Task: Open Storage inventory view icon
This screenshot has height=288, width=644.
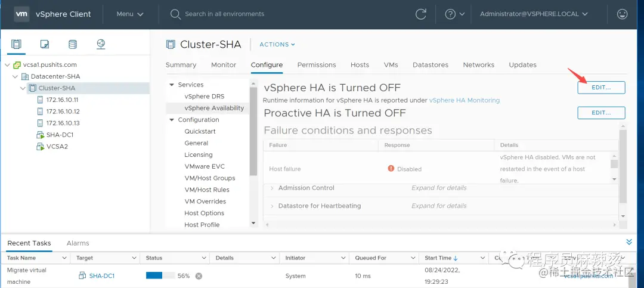Action: pos(73,44)
